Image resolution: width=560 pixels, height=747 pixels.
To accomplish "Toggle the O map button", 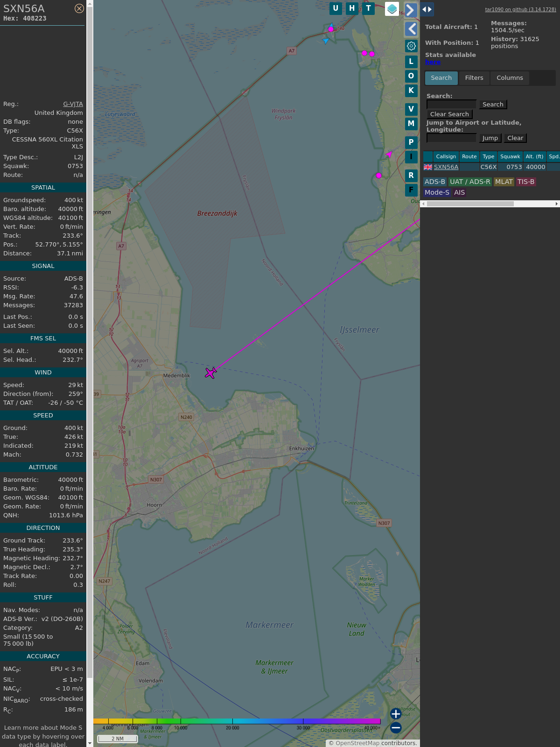I will (411, 76).
